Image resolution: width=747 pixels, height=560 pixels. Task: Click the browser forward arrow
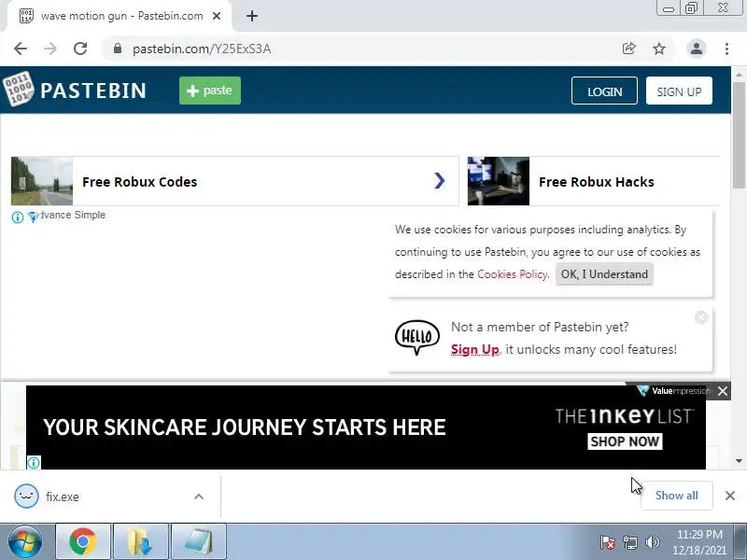tap(50, 49)
